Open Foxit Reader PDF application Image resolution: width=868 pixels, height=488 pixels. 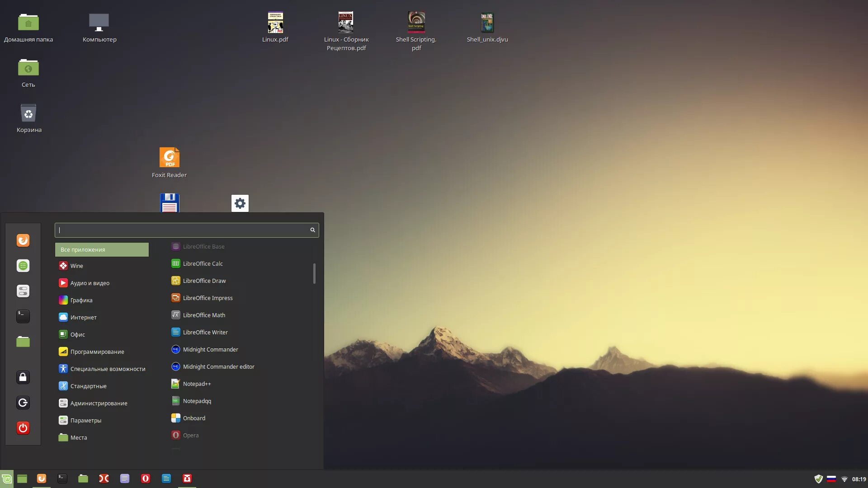(169, 157)
